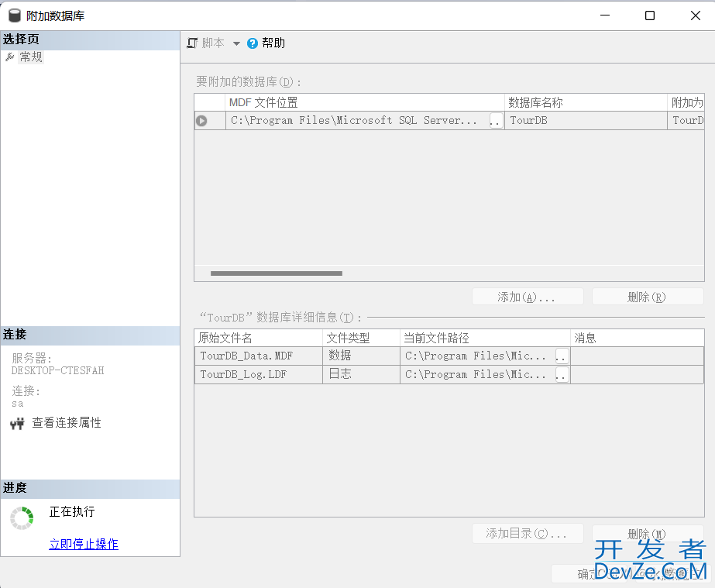The width and height of the screenshot is (715, 588).
Task: Click the 附加为 TourDB cell
Action: coord(686,121)
